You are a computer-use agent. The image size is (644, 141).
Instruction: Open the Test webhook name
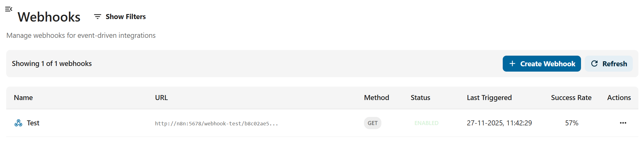tap(33, 123)
